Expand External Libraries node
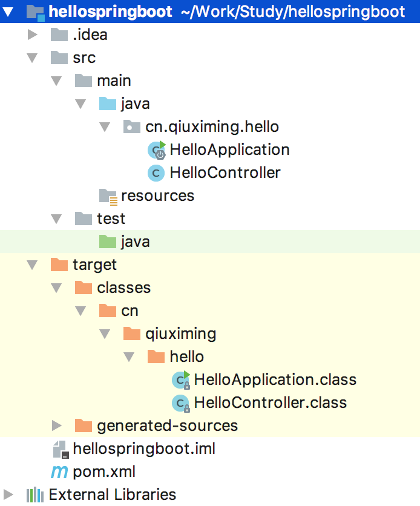Image resolution: width=420 pixels, height=506 pixels. tap(8, 494)
